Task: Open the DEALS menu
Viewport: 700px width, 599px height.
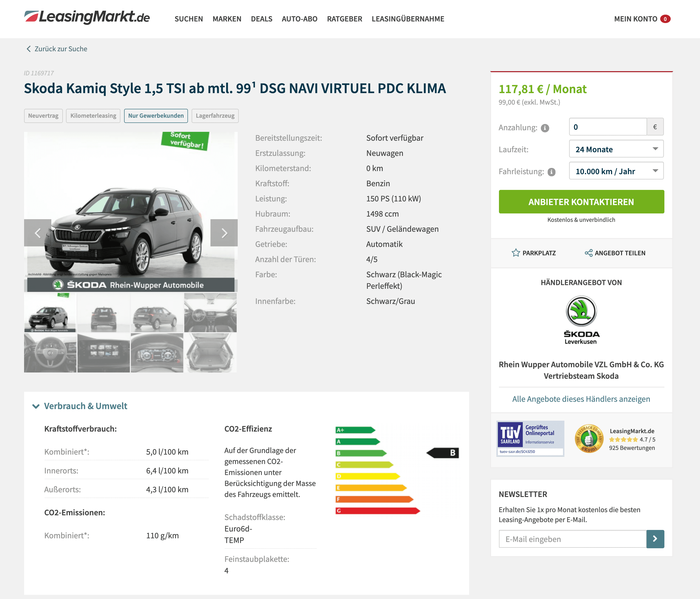Action: pyautogui.click(x=262, y=19)
